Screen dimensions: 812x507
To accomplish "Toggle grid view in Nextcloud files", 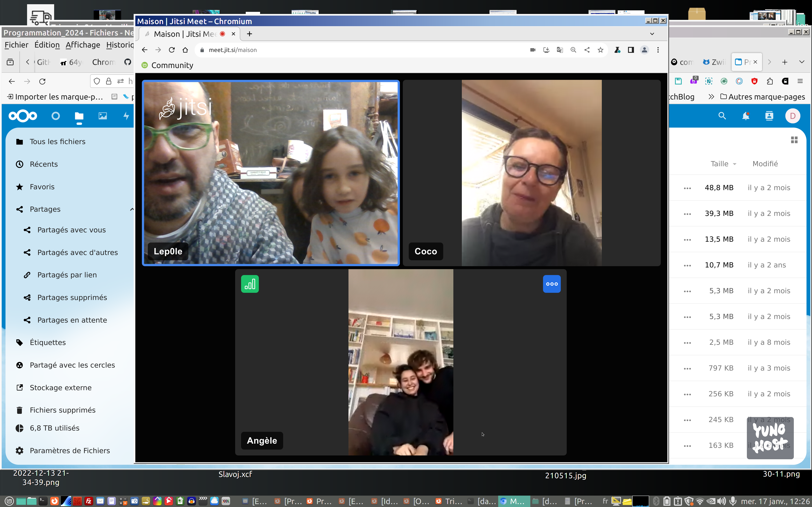I will pos(794,140).
